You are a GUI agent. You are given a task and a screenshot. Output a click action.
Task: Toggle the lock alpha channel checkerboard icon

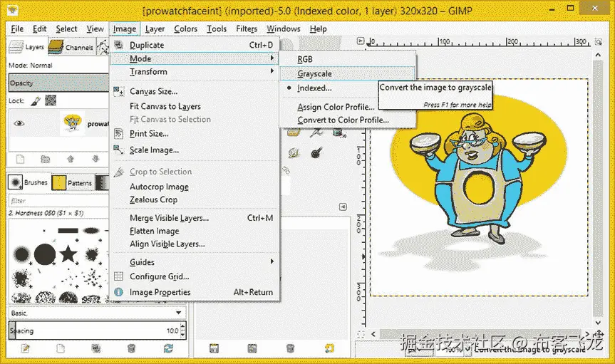(51, 100)
